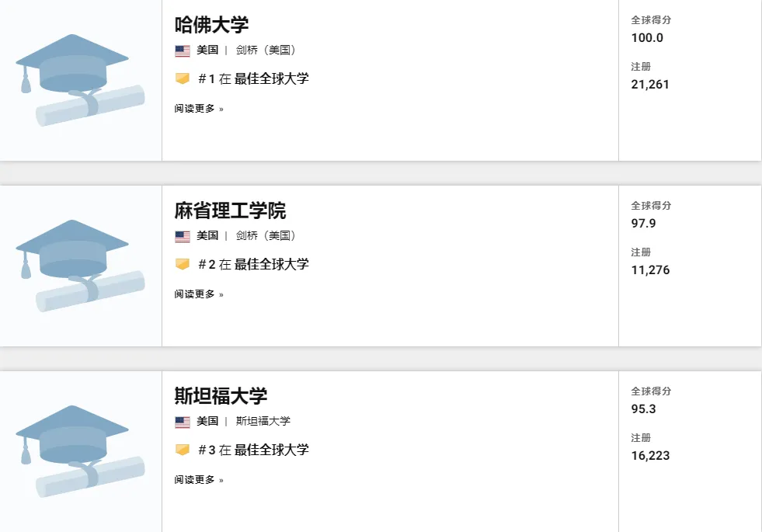
Task: Click the US flag icon under 哈佛大学
Action: pos(183,50)
